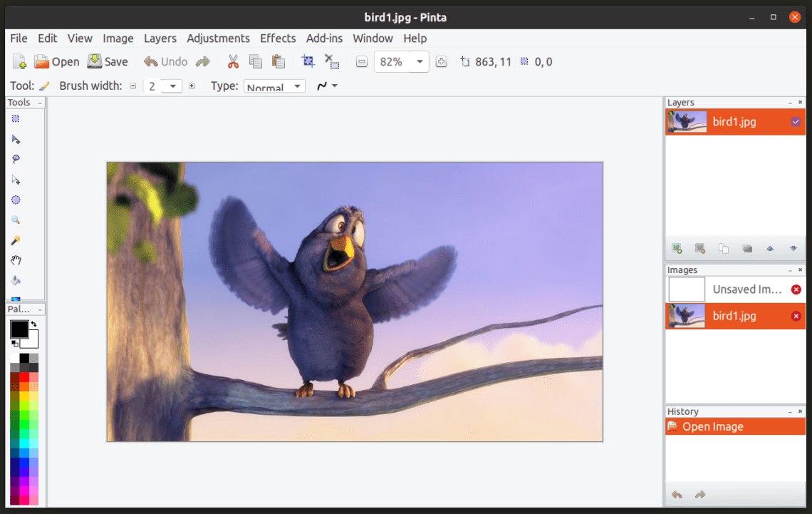Click the Zoom tool magnifier
The image size is (812, 514).
point(16,220)
